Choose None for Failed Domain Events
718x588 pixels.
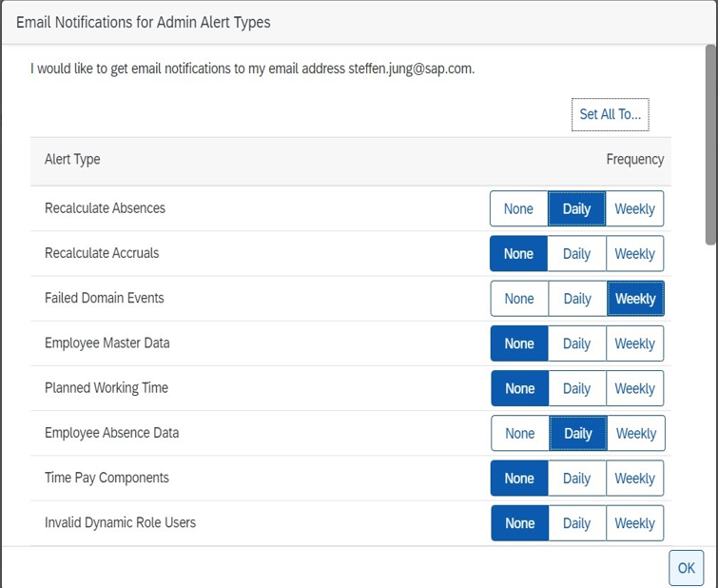(x=519, y=299)
